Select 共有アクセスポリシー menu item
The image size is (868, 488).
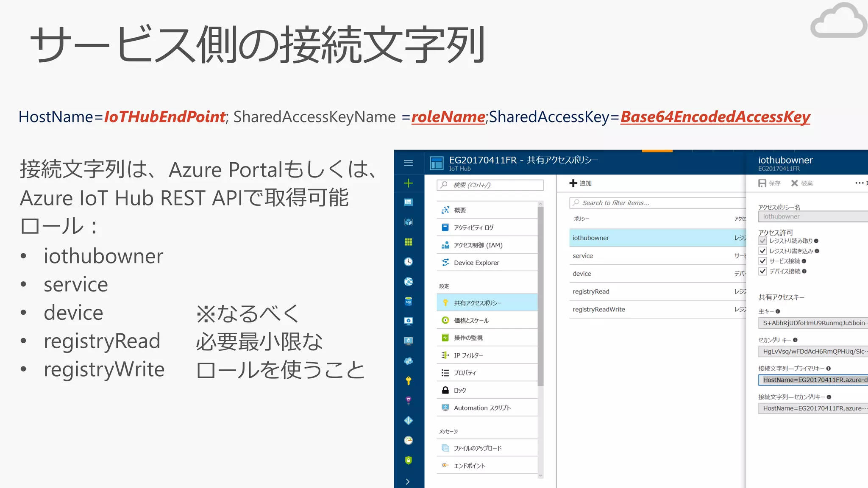coord(487,302)
